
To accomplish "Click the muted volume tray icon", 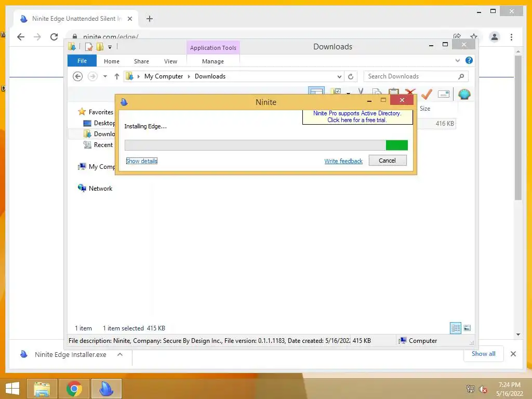I will pos(483,389).
